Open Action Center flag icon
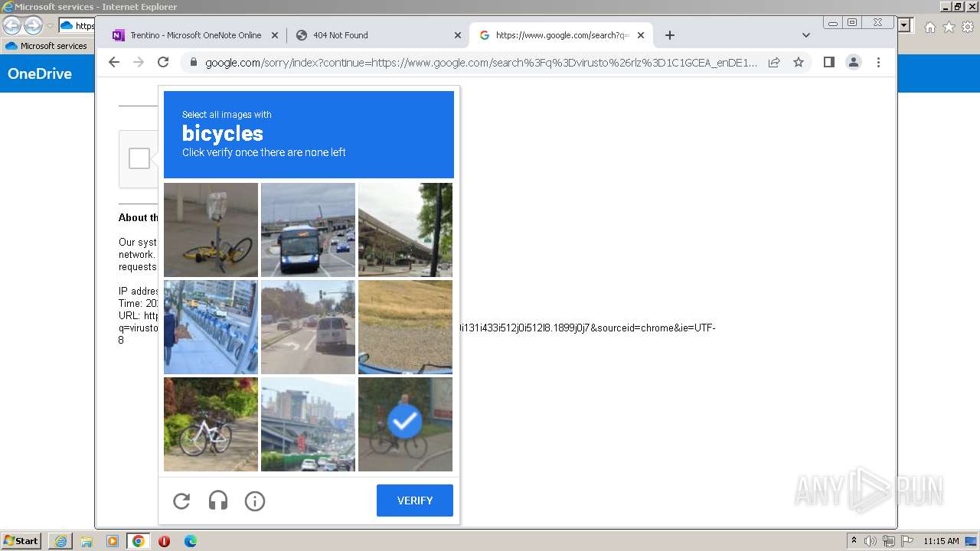Screen dimensions: 980x551 click(x=906, y=541)
